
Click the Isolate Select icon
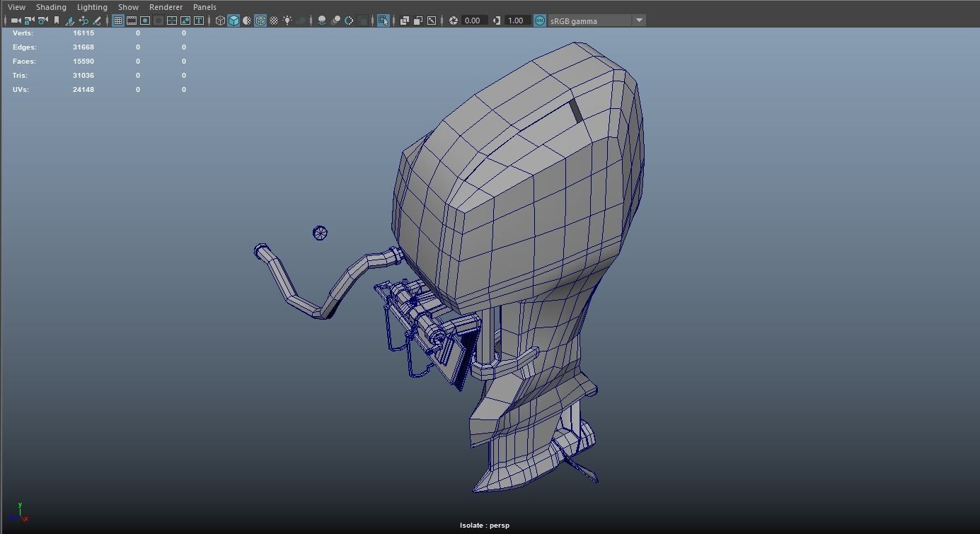coord(383,21)
